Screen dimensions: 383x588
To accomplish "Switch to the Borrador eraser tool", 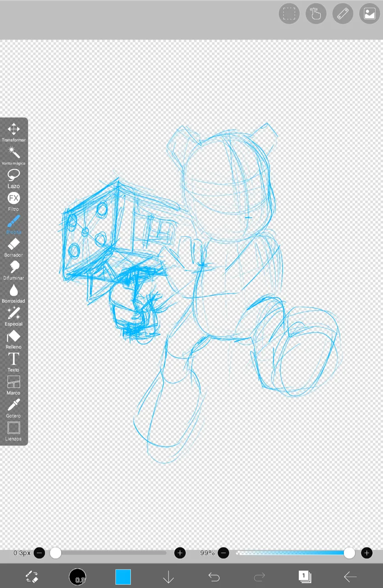I will [14, 247].
